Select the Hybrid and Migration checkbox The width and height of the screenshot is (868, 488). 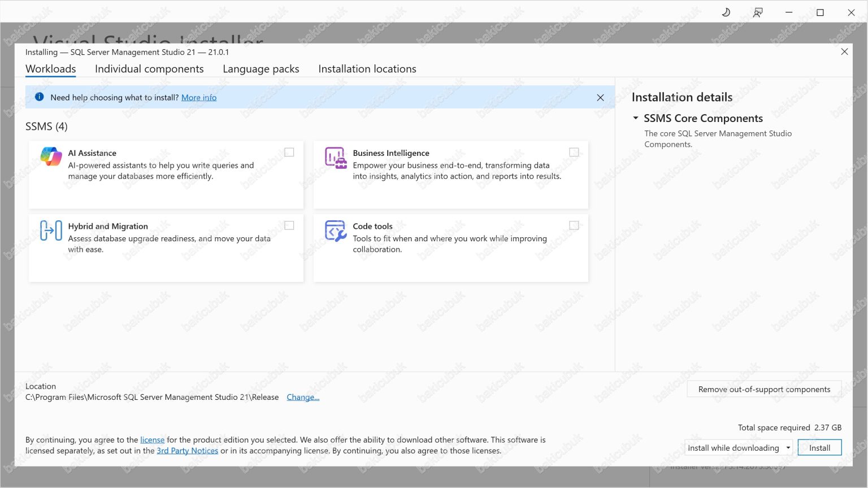tap(289, 225)
